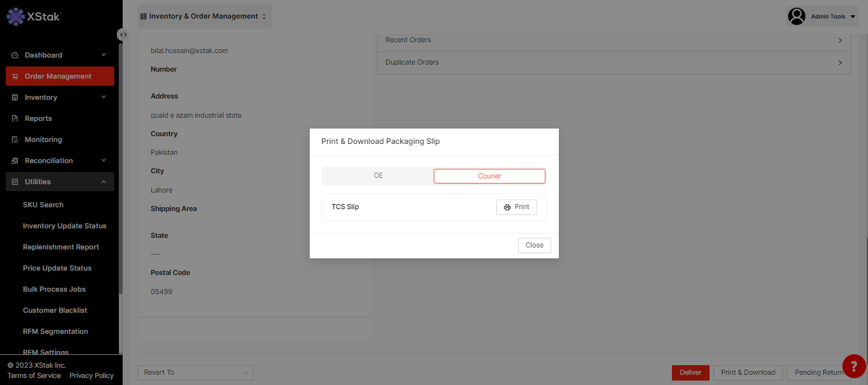This screenshot has height=385, width=868.
Task: Click the Dashboard gauge icon
Action: point(15,56)
